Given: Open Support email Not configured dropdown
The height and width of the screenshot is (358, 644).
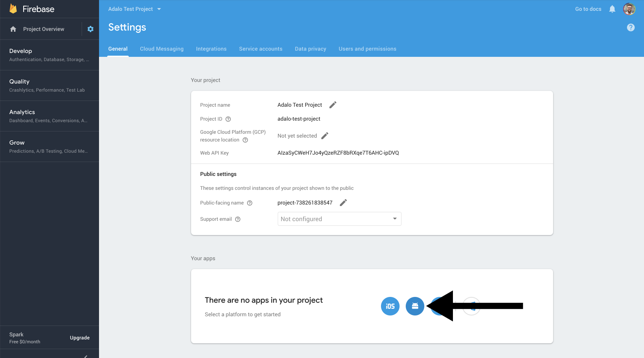Looking at the screenshot, I should click(x=339, y=219).
